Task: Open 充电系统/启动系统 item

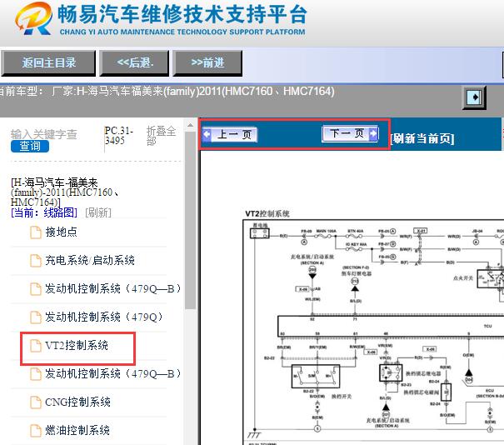Action: click(90, 260)
